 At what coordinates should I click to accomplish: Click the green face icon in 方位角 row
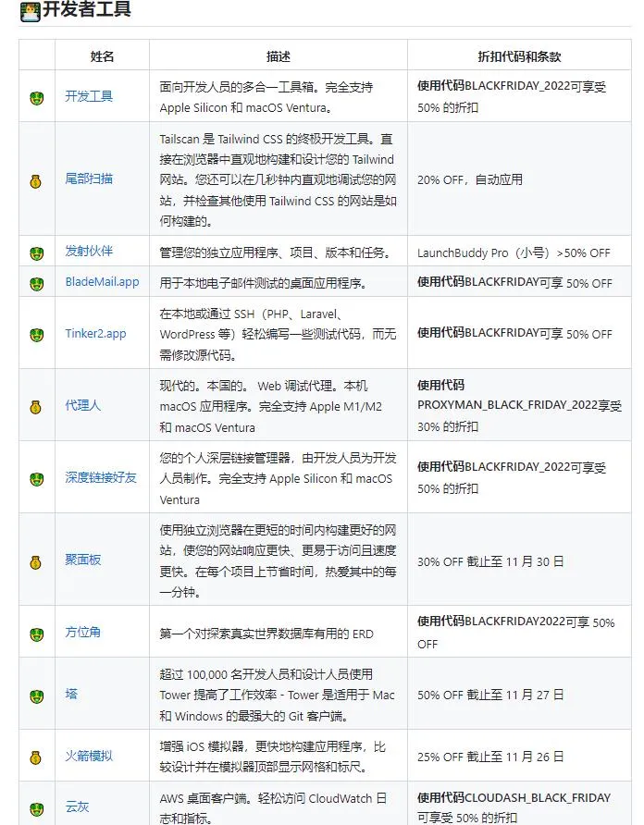tap(36, 634)
